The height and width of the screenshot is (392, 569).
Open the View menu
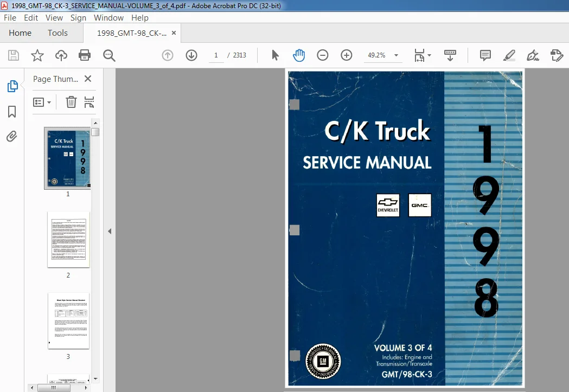(54, 18)
